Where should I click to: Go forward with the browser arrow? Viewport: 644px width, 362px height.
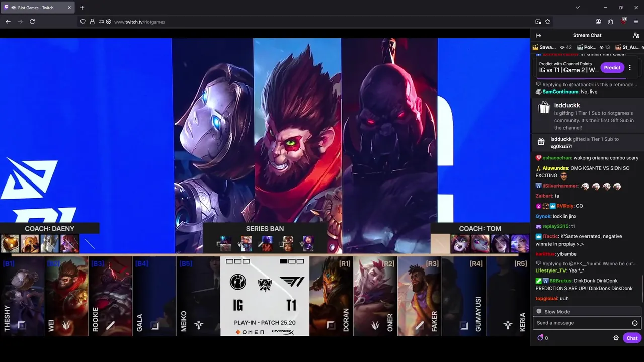point(20,22)
